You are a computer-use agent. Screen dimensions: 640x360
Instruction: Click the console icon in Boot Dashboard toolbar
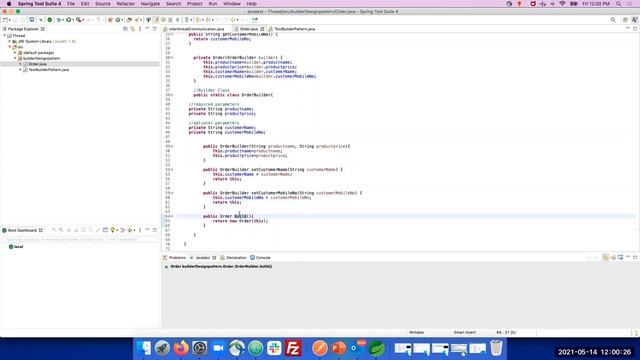point(105,230)
